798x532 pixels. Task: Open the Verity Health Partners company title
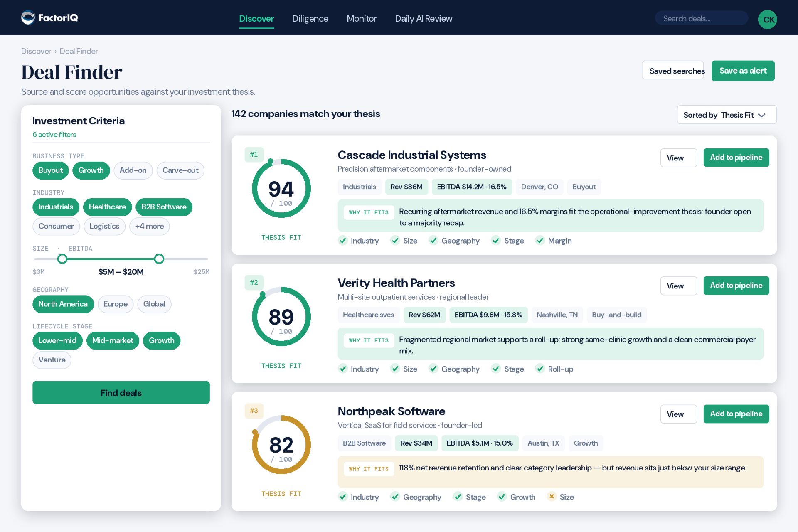[396, 283]
